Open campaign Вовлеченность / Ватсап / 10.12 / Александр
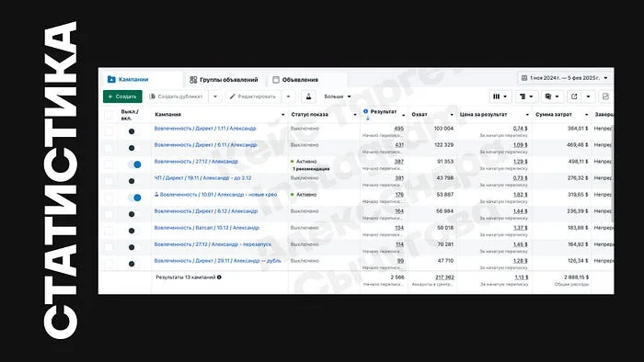 point(207,228)
